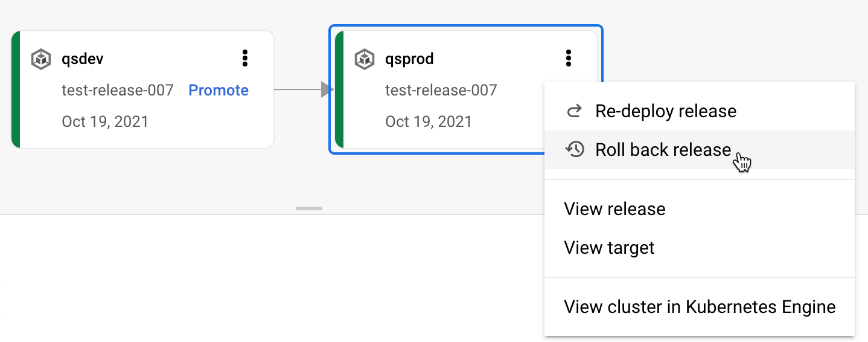
Task: Click the Roll back release history icon
Action: click(x=575, y=149)
